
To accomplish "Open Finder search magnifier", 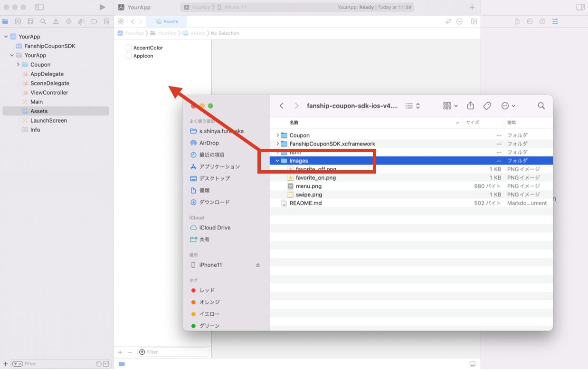I will 541,106.
